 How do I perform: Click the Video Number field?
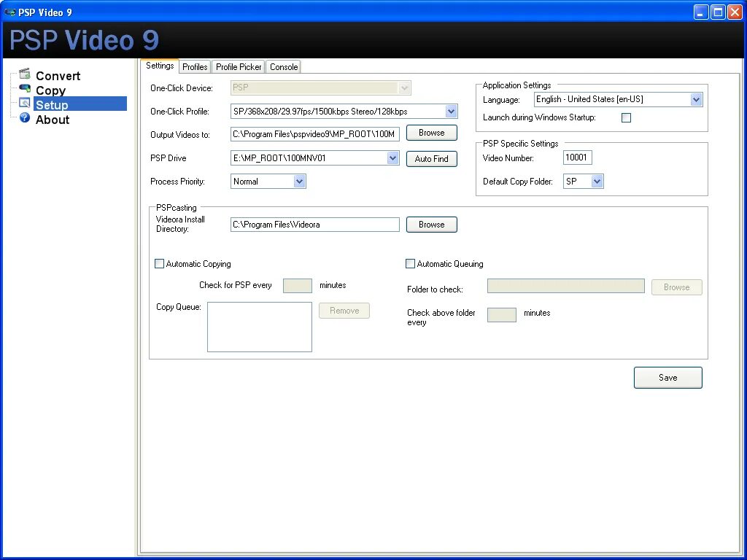pyautogui.click(x=578, y=157)
